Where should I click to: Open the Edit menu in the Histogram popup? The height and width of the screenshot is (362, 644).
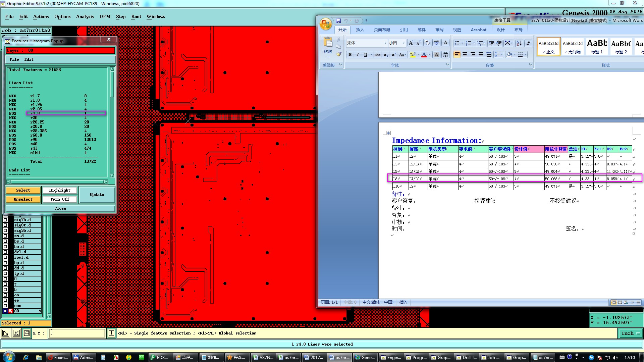coord(29,59)
